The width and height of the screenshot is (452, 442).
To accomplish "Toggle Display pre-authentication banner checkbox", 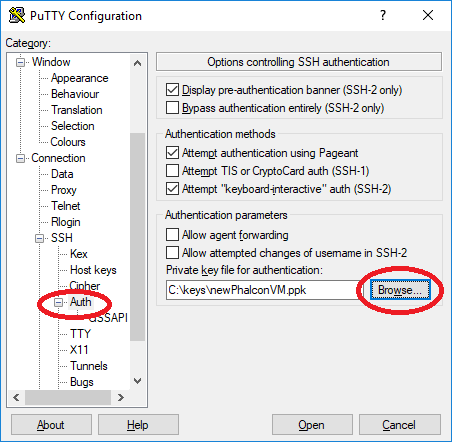I will pyautogui.click(x=172, y=90).
